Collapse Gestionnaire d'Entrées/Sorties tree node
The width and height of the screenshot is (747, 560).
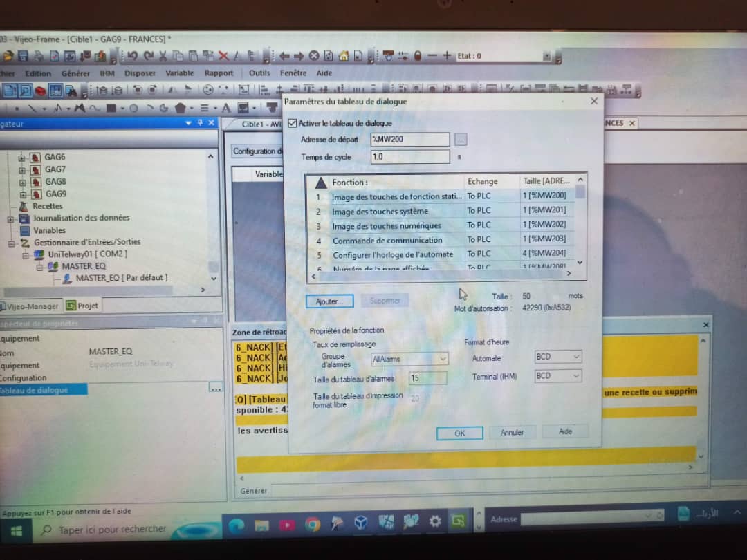click(11, 243)
